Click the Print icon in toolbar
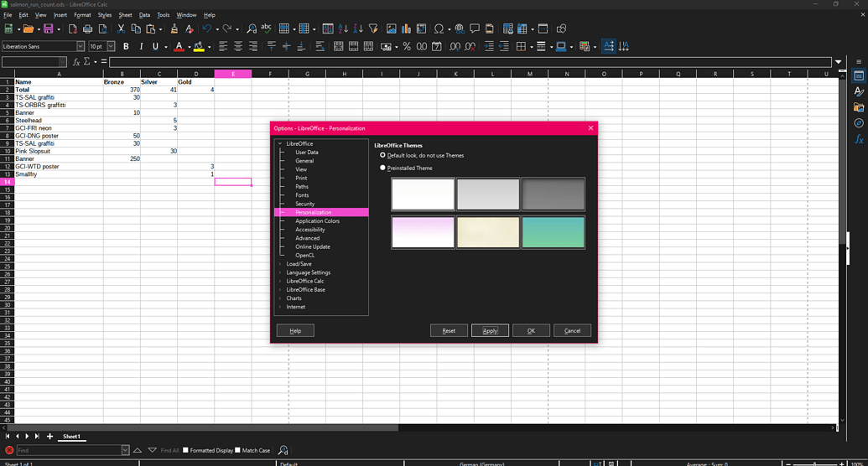The width and height of the screenshot is (868, 466). tap(87, 28)
